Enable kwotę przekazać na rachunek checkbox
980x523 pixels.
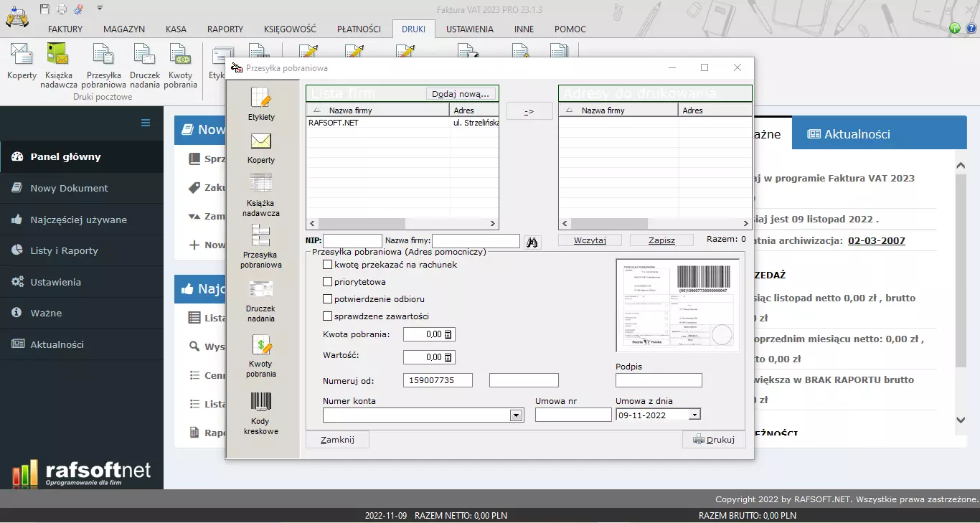(x=328, y=265)
